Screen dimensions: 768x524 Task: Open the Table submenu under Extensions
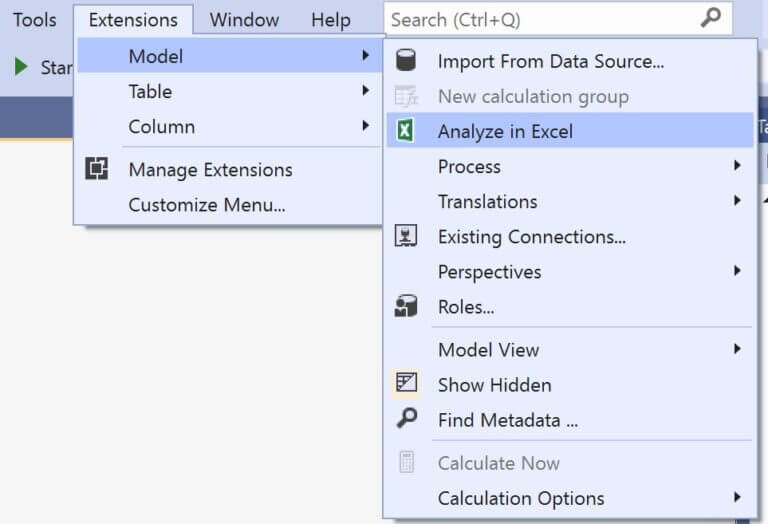click(x=150, y=92)
